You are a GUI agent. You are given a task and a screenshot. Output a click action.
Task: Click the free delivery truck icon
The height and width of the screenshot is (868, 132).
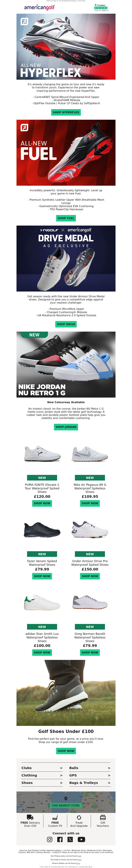pyautogui.click(x=30, y=817)
